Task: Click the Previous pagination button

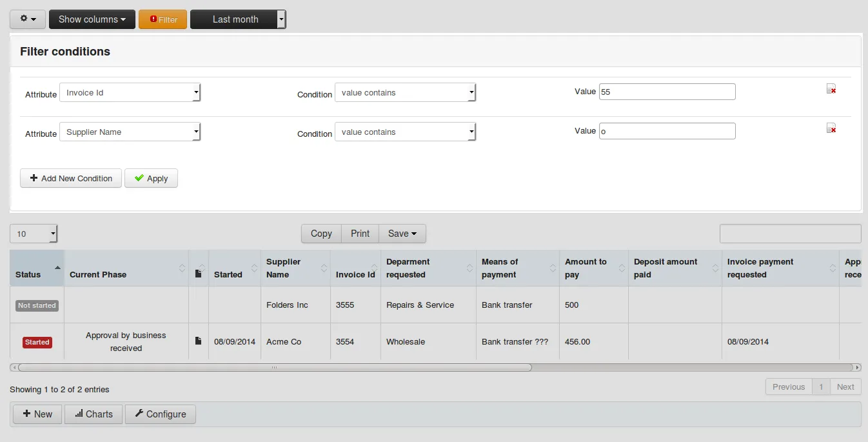Action: (789, 387)
